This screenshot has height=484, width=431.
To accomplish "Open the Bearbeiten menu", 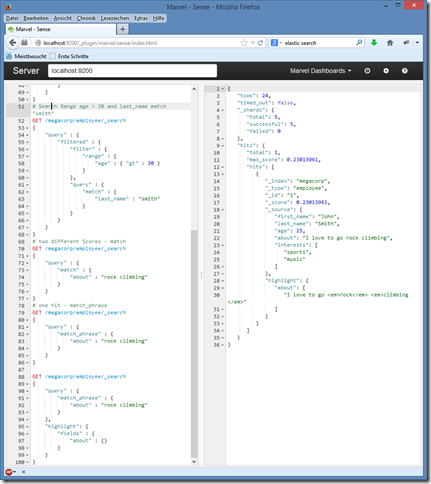I will [36, 18].
